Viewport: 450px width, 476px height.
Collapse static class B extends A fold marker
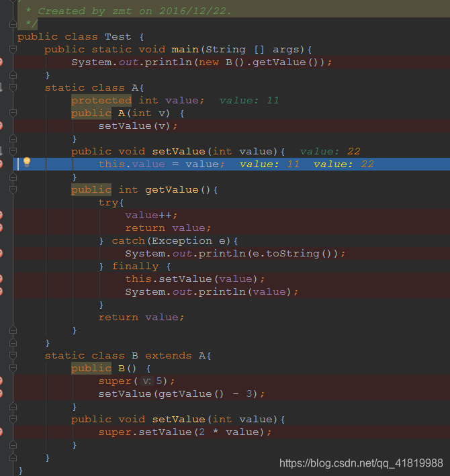point(13,355)
